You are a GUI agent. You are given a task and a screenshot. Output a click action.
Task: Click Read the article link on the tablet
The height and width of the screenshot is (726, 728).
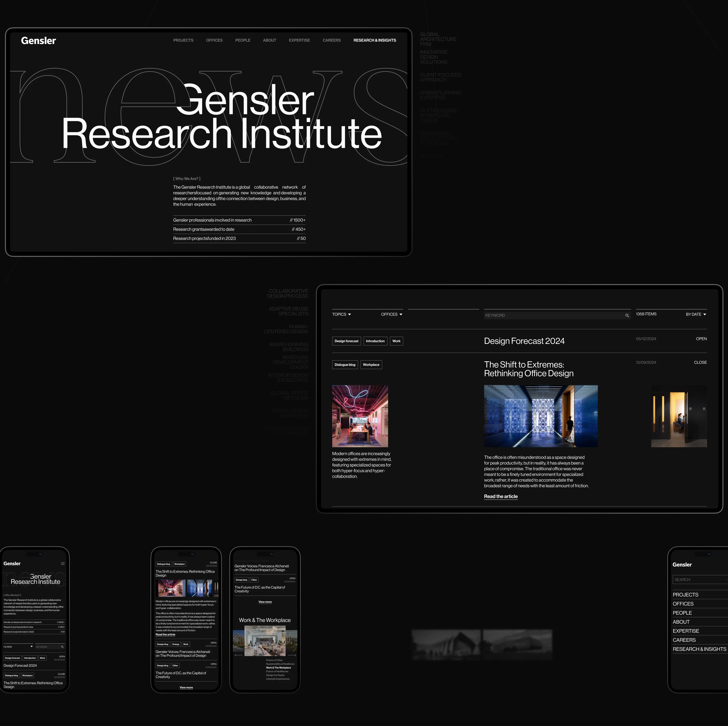[x=501, y=497]
